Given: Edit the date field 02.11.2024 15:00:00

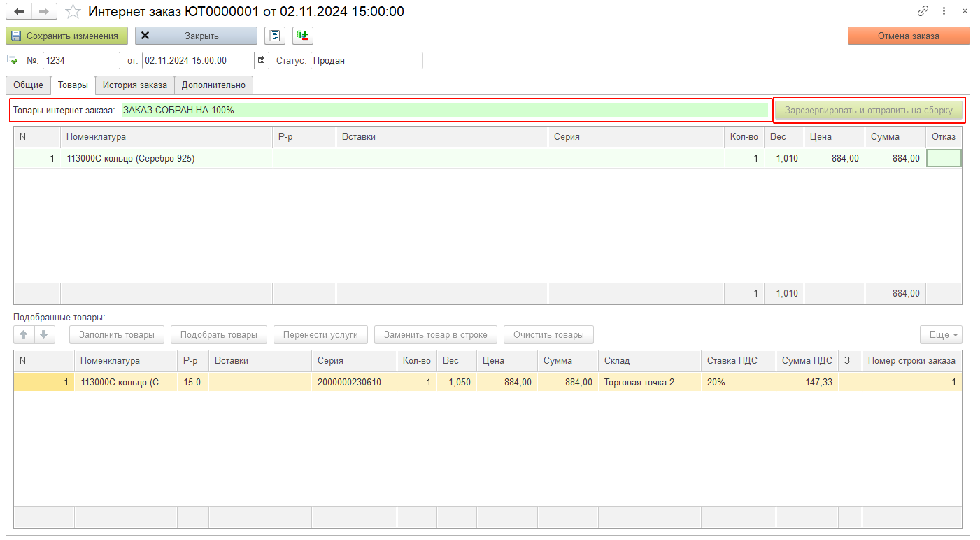Looking at the screenshot, I should [x=198, y=61].
